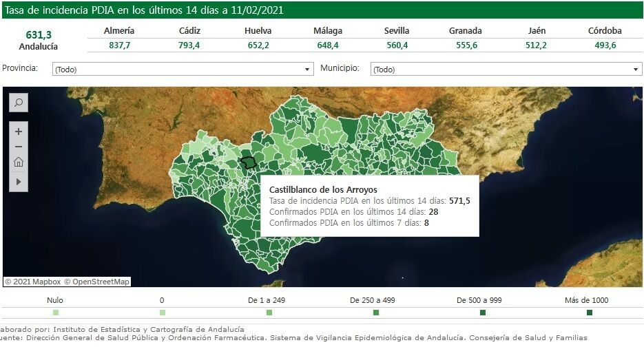This screenshot has width=644, height=347.
Task: Expand map tools with arrow icon
Action: tap(19, 181)
